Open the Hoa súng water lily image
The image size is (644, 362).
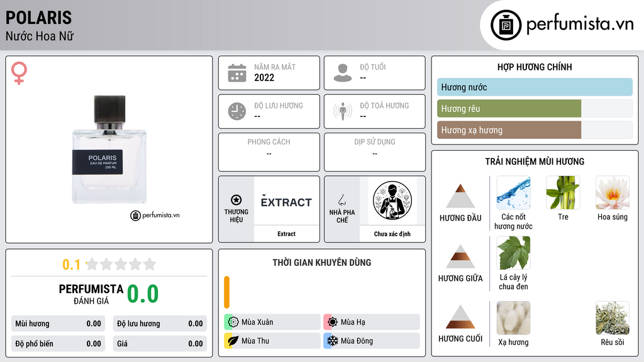coord(613,192)
